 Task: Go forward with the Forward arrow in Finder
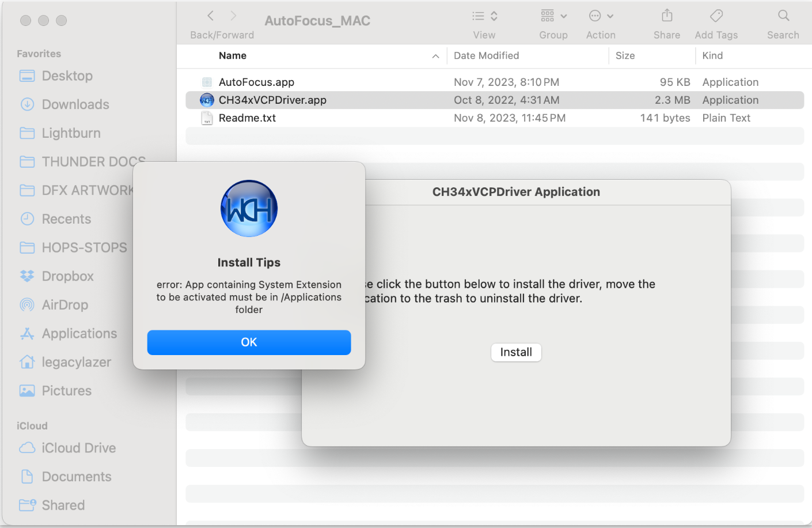pyautogui.click(x=233, y=16)
